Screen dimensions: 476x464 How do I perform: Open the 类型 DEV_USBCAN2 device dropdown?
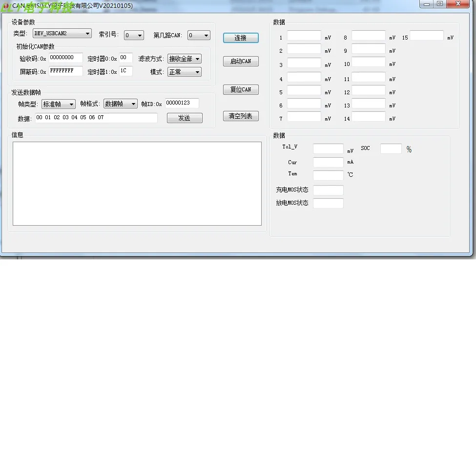coord(62,33)
